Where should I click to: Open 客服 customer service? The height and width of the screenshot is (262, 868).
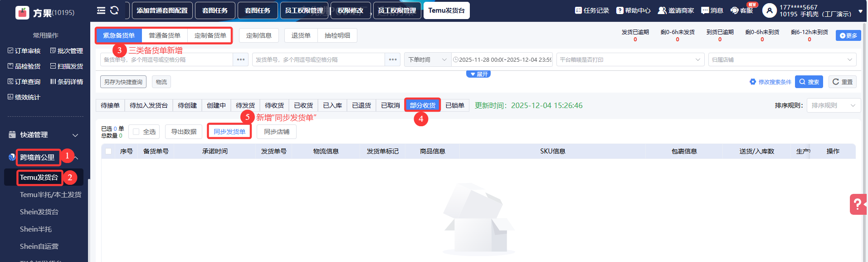tap(741, 10)
